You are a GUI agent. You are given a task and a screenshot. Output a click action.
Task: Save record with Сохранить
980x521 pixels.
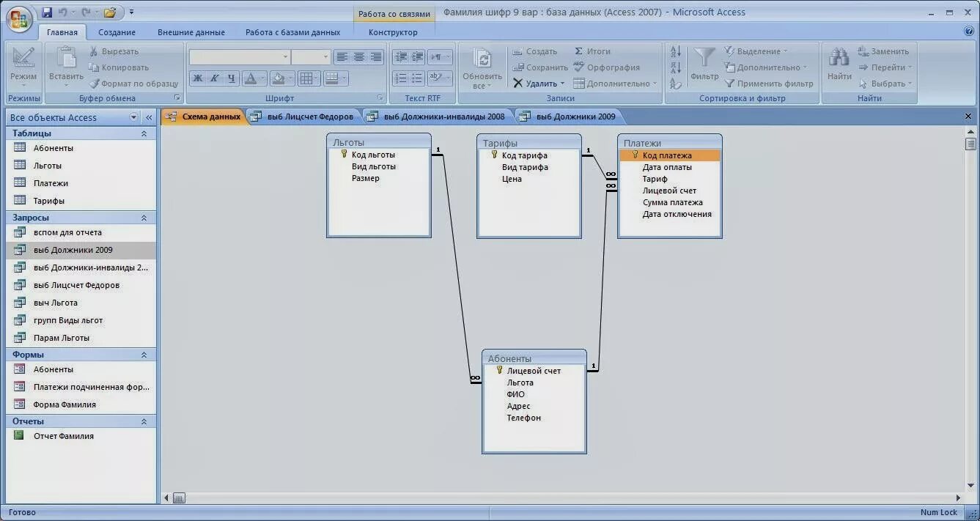tap(539, 67)
